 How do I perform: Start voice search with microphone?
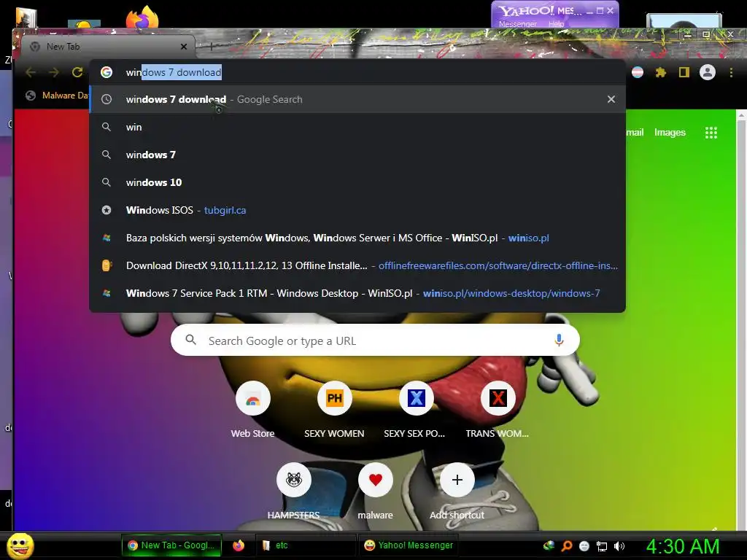(x=559, y=340)
